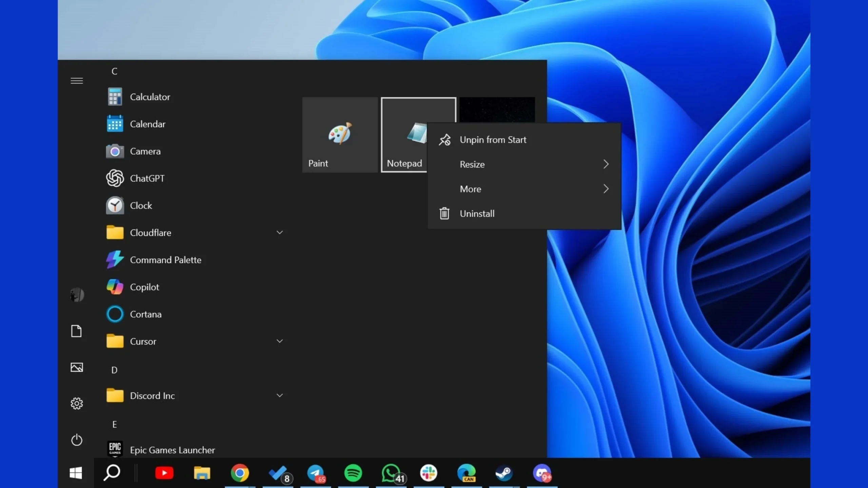Choose Unpin from Start
868x488 pixels.
524,140
